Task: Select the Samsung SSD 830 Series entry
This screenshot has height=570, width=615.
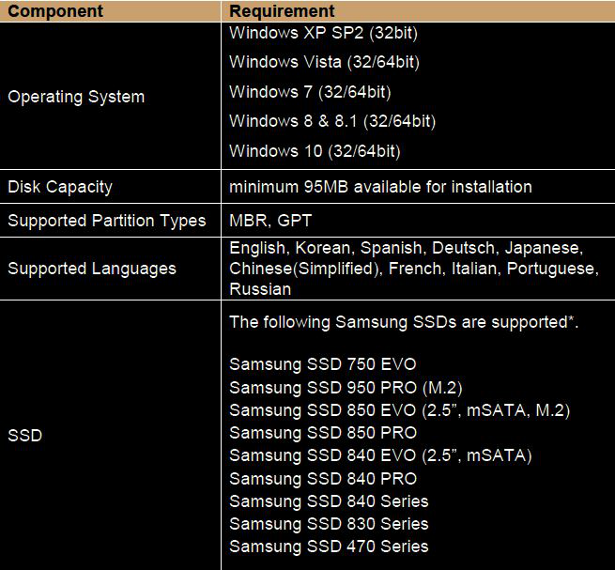Action: [328, 524]
